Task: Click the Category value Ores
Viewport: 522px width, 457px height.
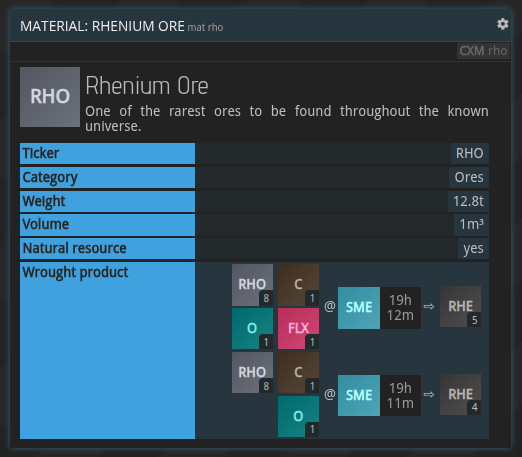Action: (x=469, y=177)
